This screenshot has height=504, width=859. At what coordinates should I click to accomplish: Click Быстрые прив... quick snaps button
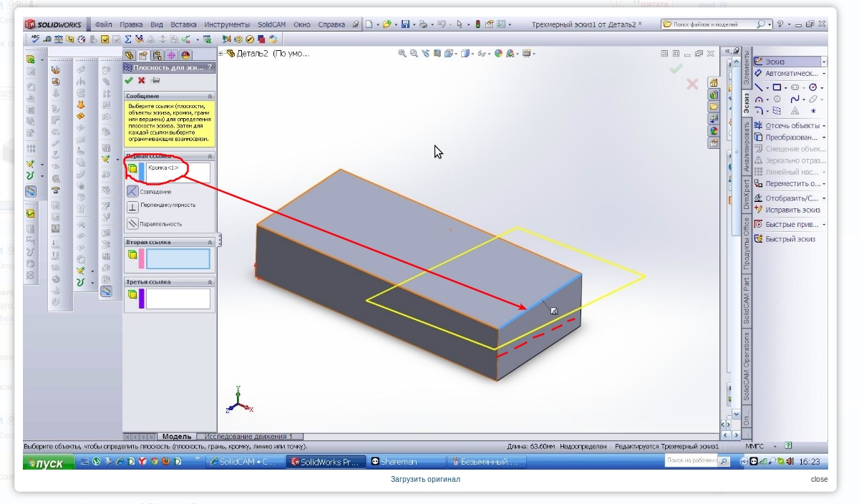click(x=786, y=225)
